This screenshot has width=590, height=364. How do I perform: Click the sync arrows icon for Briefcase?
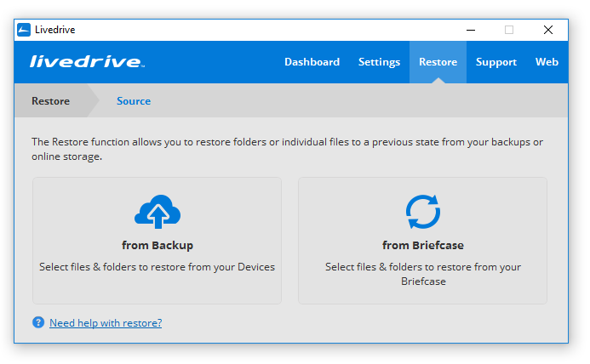pos(423,212)
